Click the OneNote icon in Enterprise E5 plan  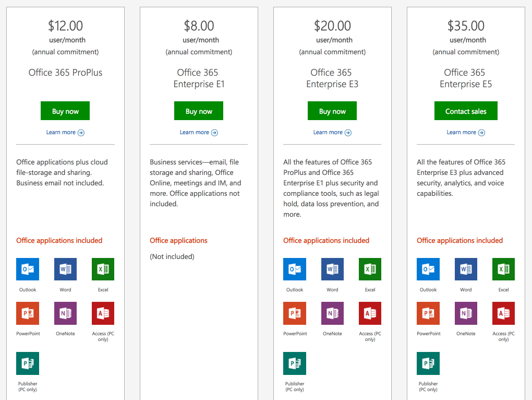click(466, 313)
